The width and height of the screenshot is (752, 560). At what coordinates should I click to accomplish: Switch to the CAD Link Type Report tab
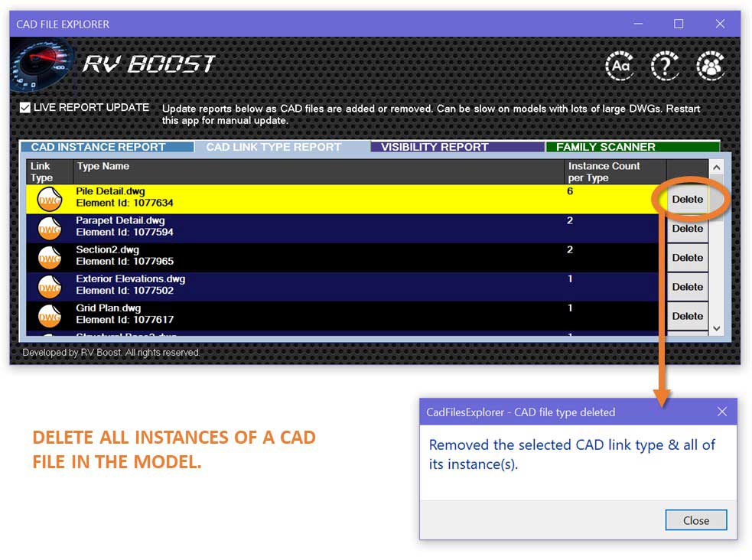[x=282, y=147]
